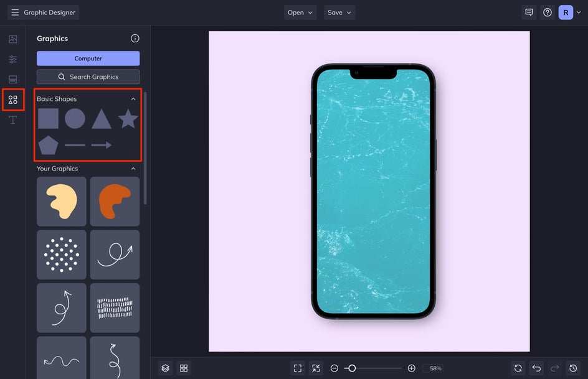Open the Graphic Designer hamburger menu
The width and height of the screenshot is (588, 379).
15,12
